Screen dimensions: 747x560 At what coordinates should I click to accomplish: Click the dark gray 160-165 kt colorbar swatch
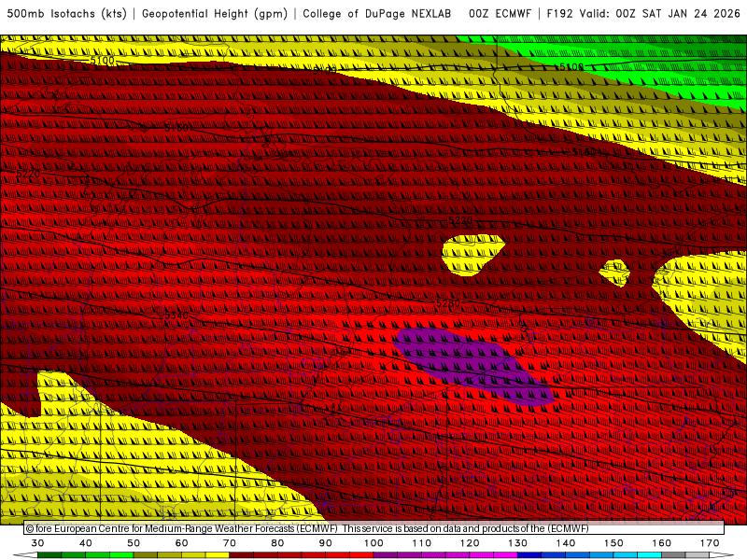click(x=673, y=555)
